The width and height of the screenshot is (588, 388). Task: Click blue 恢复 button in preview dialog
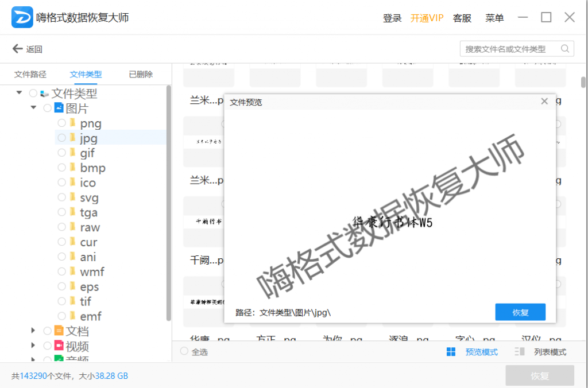click(x=520, y=312)
